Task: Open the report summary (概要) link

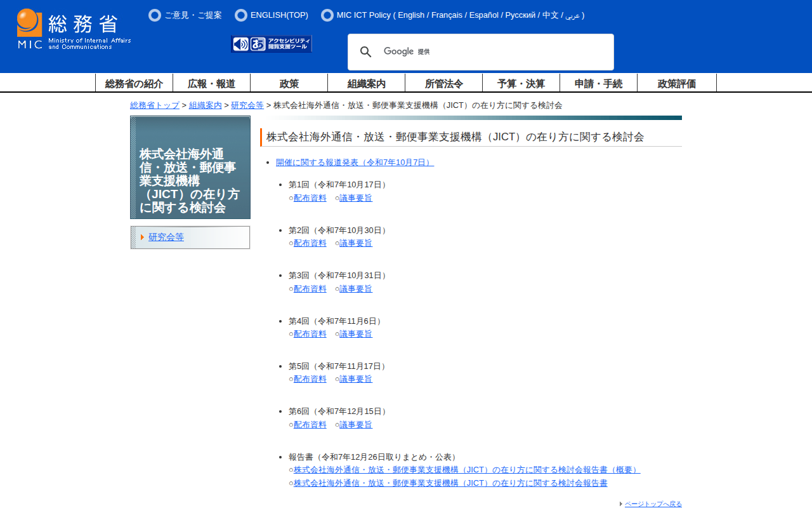Action: [x=466, y=470]
